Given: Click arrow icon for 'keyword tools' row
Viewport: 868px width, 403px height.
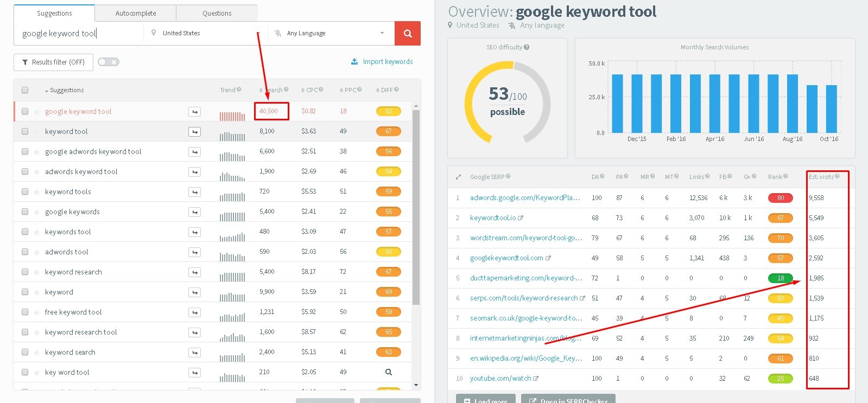Looking at the screenshot, I should tap(195, 192).
